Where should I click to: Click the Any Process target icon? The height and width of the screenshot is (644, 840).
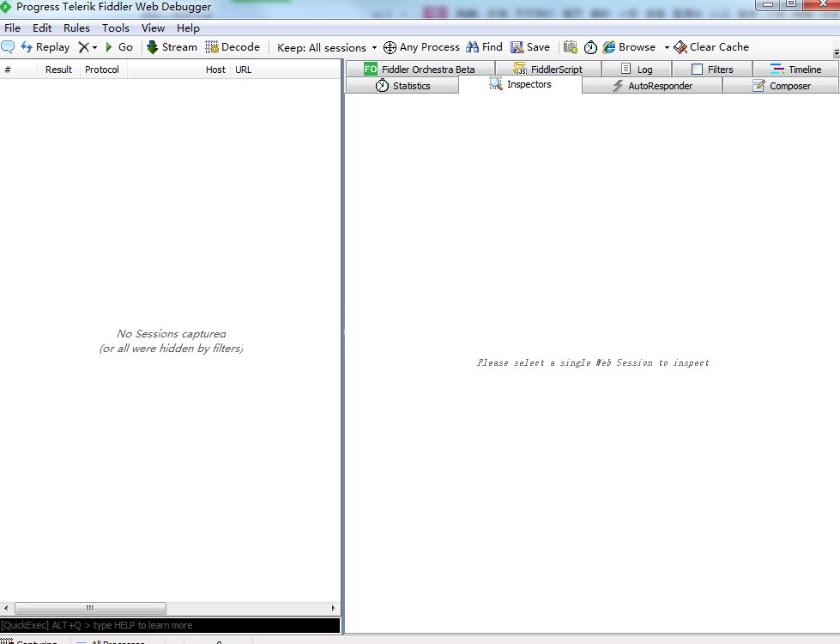click(x=390, y=48)
